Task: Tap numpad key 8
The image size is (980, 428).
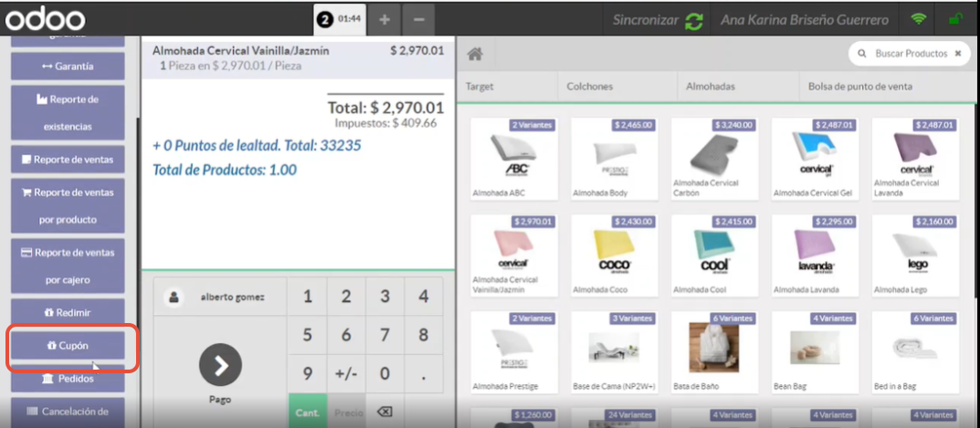Action: tap(423, 336)
